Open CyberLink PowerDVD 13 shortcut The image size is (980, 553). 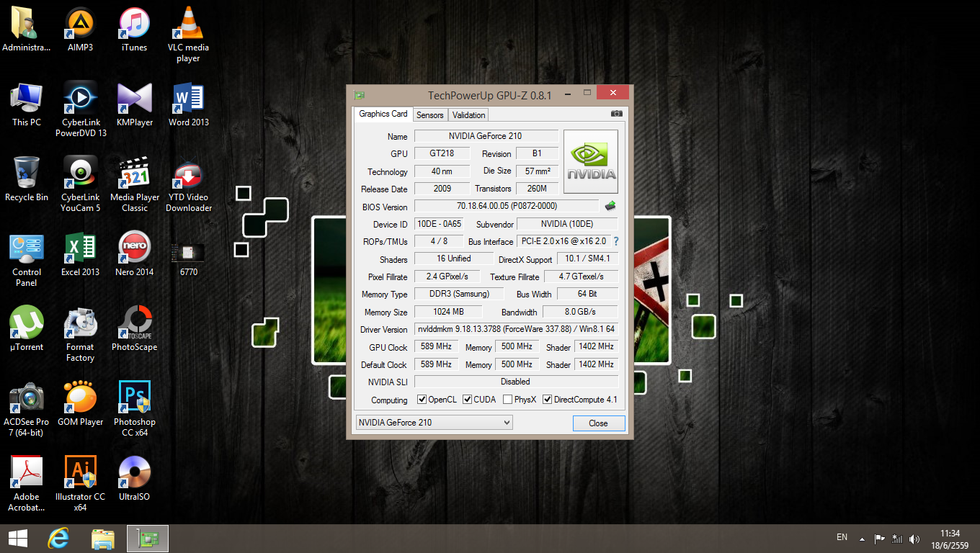coord(81,109)
